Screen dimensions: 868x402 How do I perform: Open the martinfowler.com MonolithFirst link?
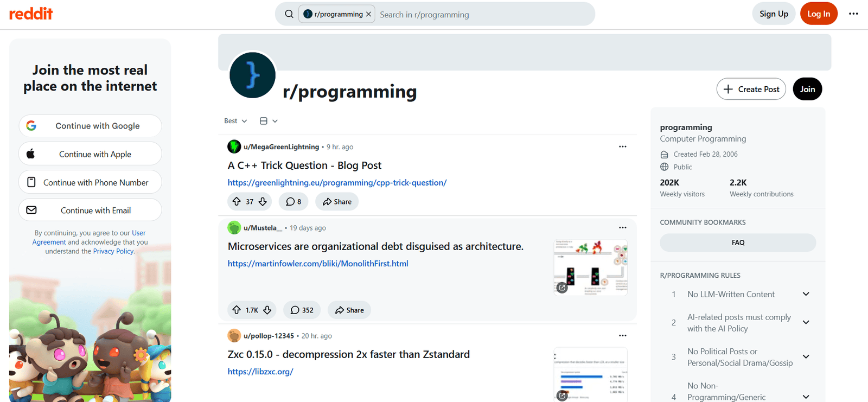pos(318,264)
